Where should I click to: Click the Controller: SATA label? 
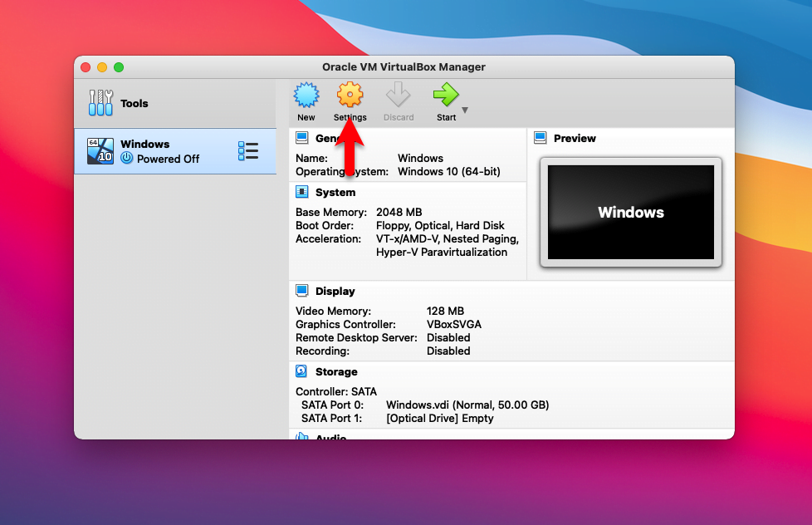click(x=336, y=391)
